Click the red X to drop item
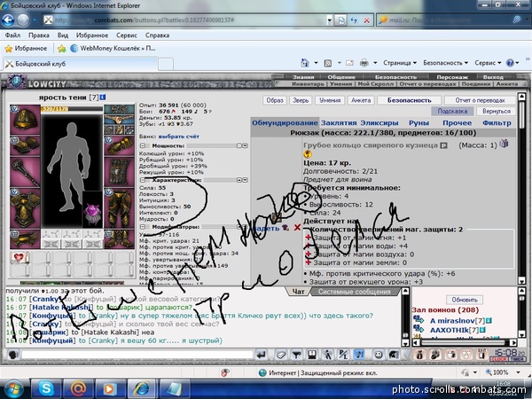The height and width of the screenshot is (399, 532). [x=297, y=228]
